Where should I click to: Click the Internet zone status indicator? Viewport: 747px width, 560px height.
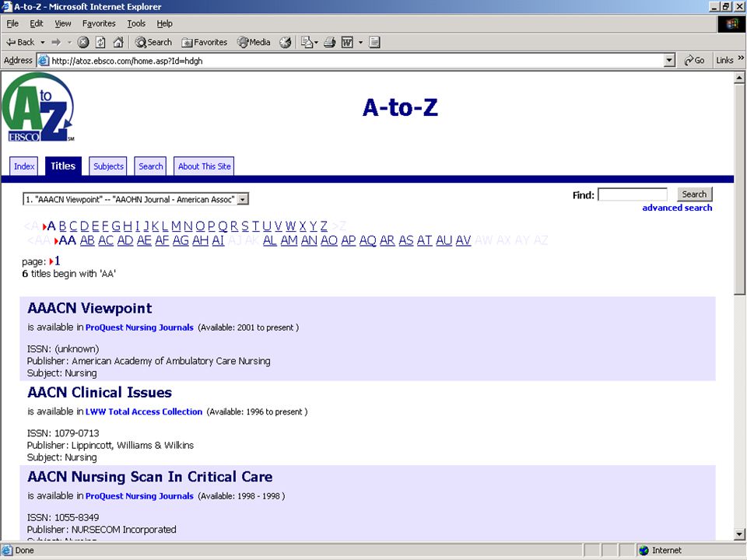tap(661, 551)
